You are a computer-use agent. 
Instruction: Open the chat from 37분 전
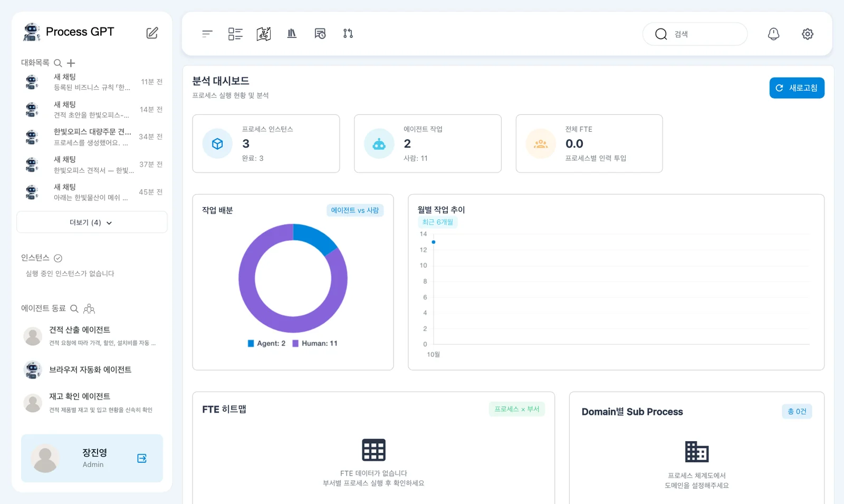click(92, 164)
